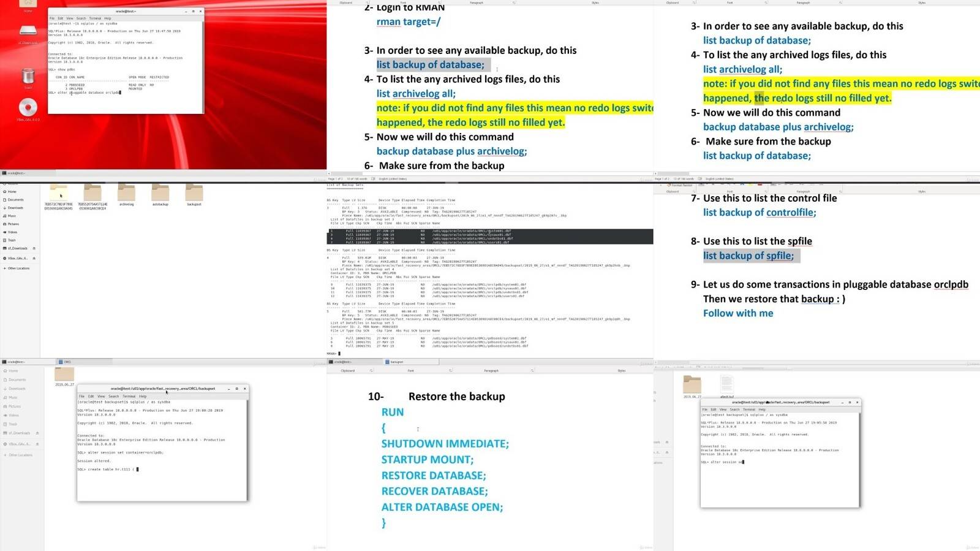This screenshot has width=980, height=551.
Task: Open the folder named 7EB572C78D3F789E
Action: 58,193
